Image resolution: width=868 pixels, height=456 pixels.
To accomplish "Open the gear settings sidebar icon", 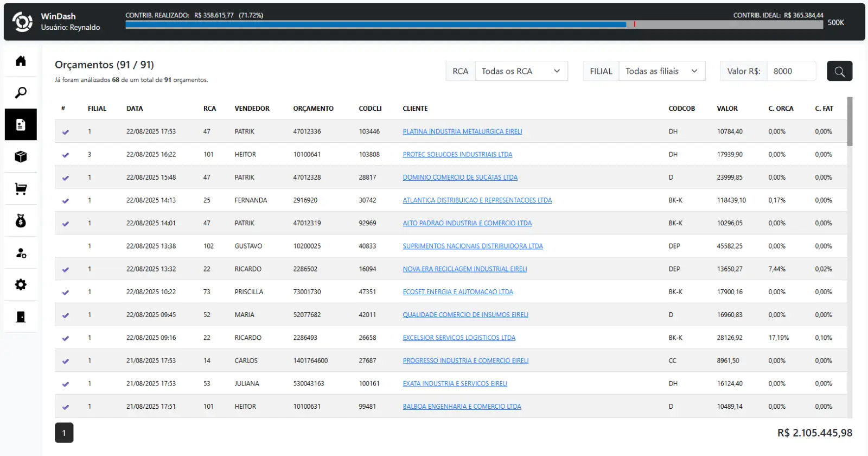I will pos(21,285).
